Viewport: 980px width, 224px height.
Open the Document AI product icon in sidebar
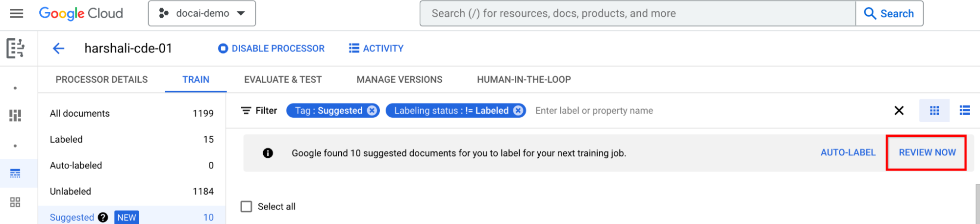coord(15,48)
